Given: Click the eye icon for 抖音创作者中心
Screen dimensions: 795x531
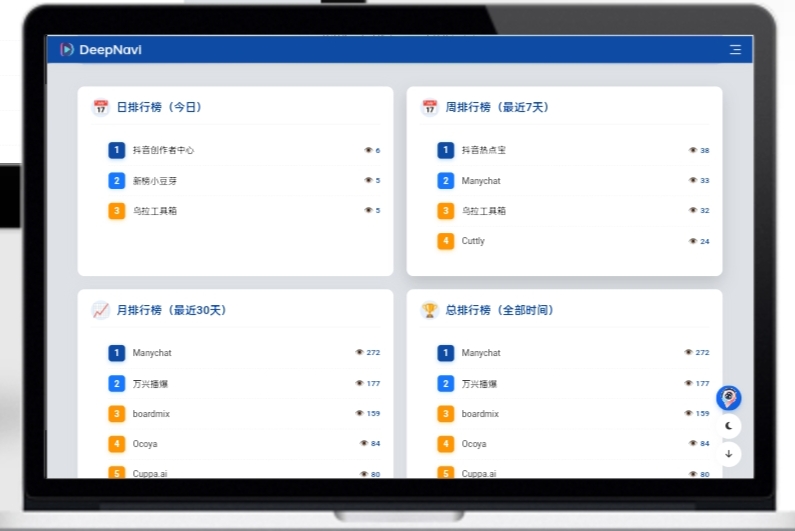Looking at the screenshot, I should (369, 150).
